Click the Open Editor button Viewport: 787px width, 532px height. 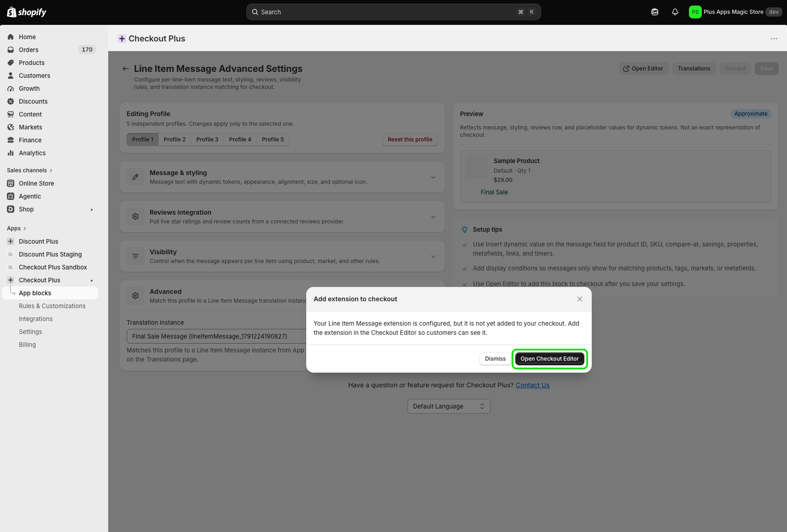pos(643,69)
